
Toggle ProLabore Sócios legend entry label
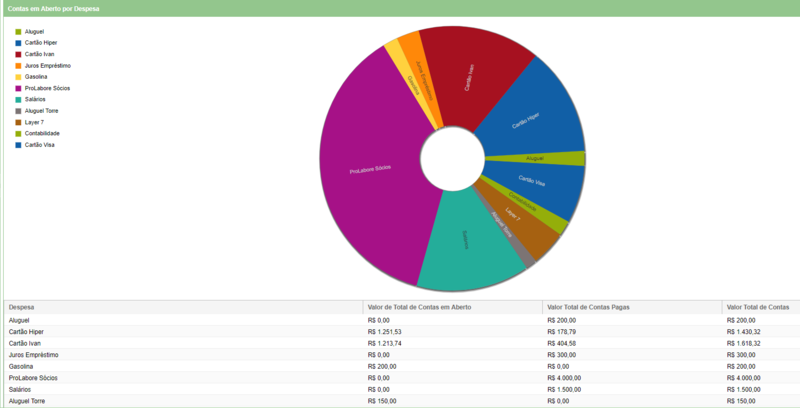(x=47, y=88)
